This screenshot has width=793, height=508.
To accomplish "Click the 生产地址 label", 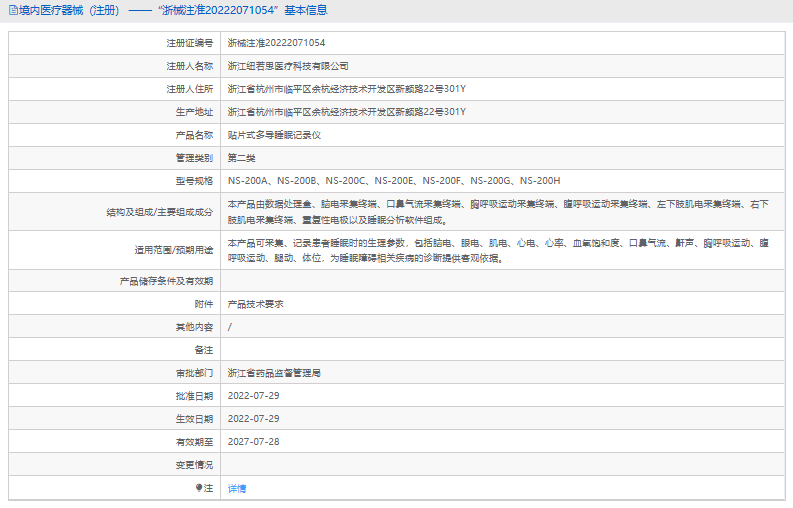I will pyautogui.click(x=194, y=112).
